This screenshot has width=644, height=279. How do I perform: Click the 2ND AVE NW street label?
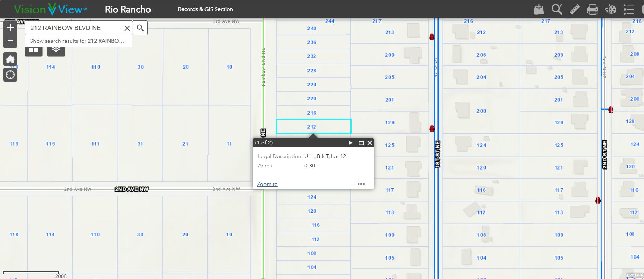[132, 189]
